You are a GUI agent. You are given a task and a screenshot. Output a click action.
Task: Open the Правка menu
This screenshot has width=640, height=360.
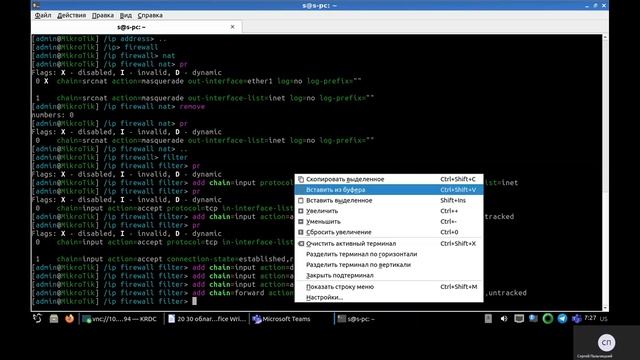(x=103, y=15)
